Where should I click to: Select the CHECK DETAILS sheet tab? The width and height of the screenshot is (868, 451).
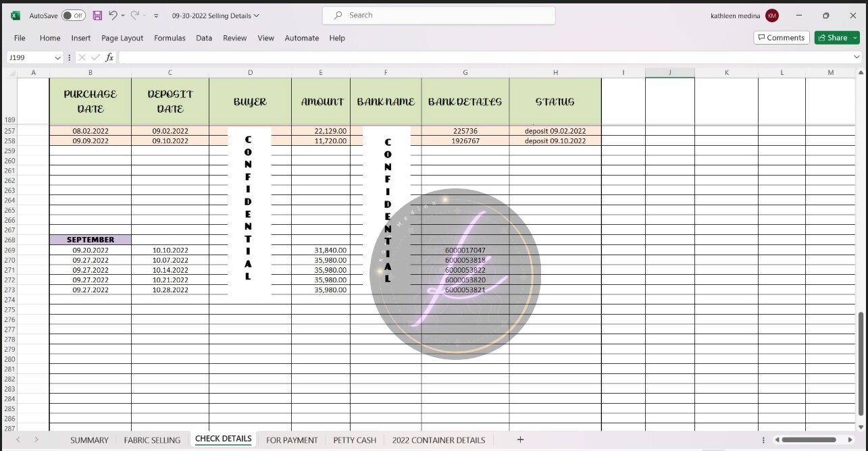[224, 440]
